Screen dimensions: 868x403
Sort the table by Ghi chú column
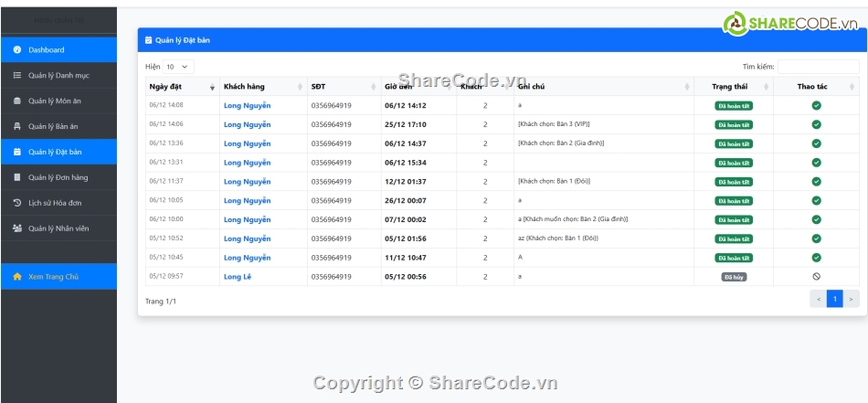tap(604, 86)
